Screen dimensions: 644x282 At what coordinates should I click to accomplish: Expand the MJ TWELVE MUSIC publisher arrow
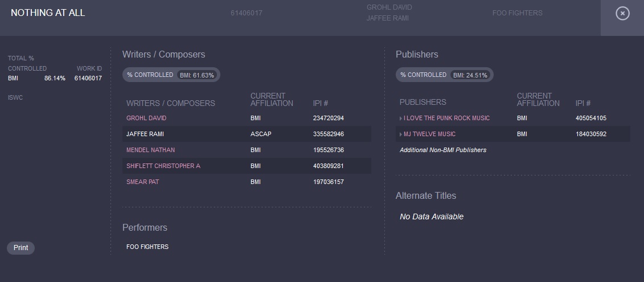pos(401,134)
